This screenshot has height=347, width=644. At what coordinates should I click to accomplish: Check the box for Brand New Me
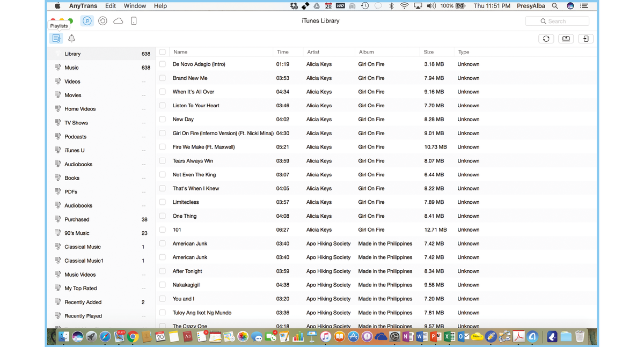(163, 78)
